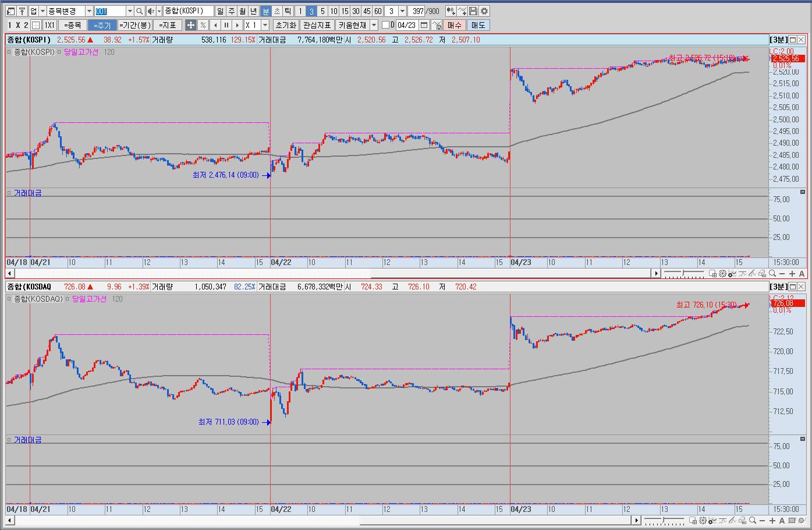
Task: Open the calendar date picker icon
Action: [x=424, y=25]
